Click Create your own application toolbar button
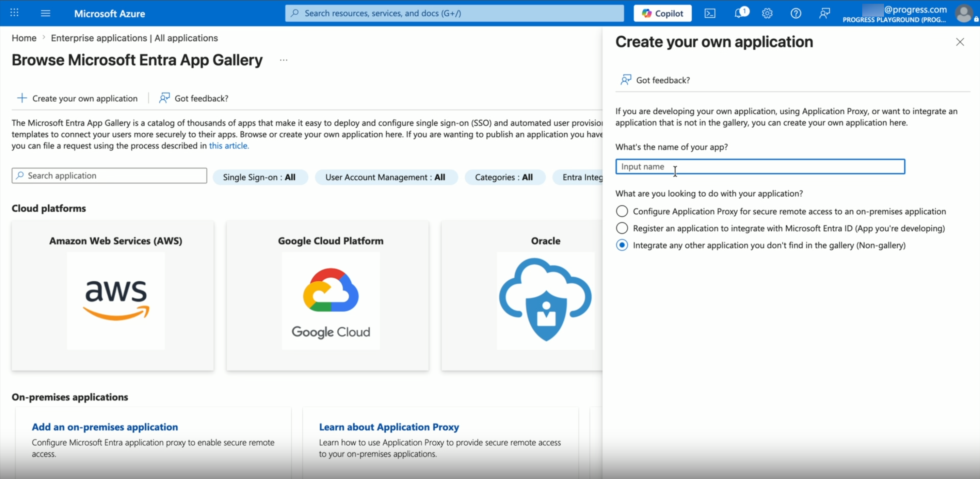Viewport: 980px width, 479px height. point(77,98)
